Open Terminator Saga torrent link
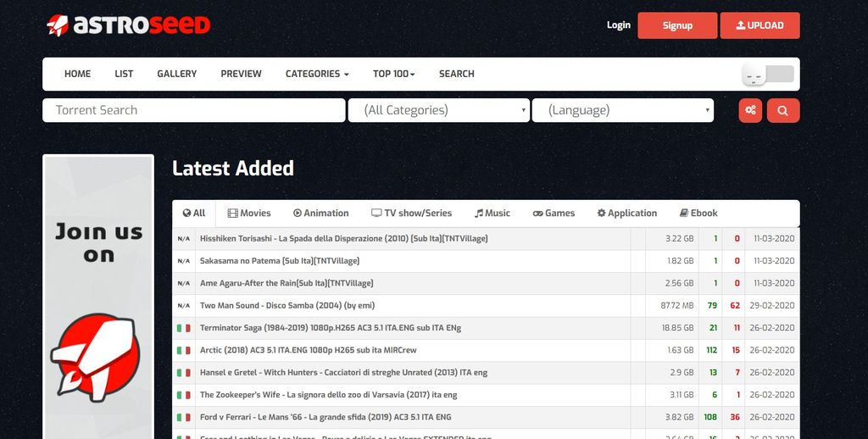The height and width of the screenshot is (439, 868). tap(331, 328)
